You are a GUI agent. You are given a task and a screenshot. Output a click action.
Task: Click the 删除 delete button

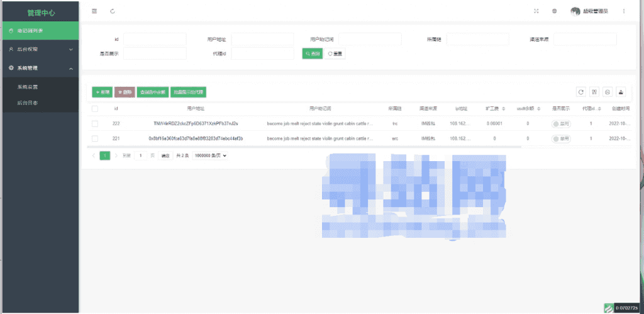point(125,92)
